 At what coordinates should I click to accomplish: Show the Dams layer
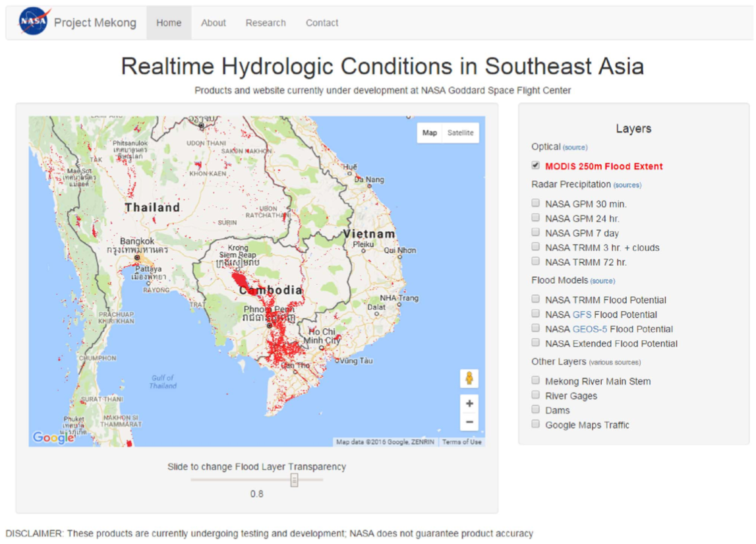pos(535,409)
